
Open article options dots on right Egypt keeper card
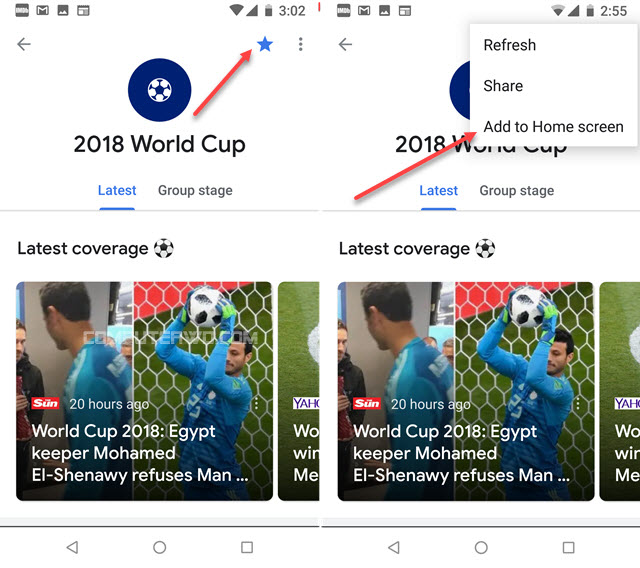coord(578,404)
